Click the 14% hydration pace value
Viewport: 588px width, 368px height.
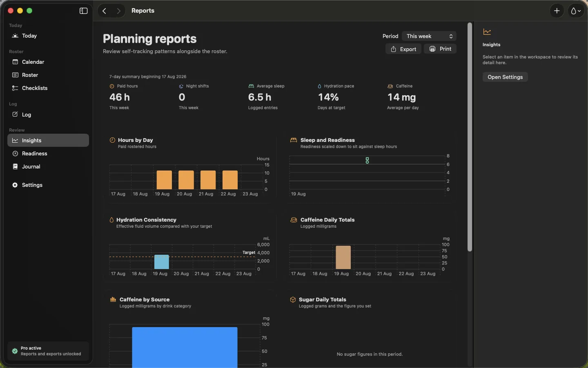[x=329, y=97]
